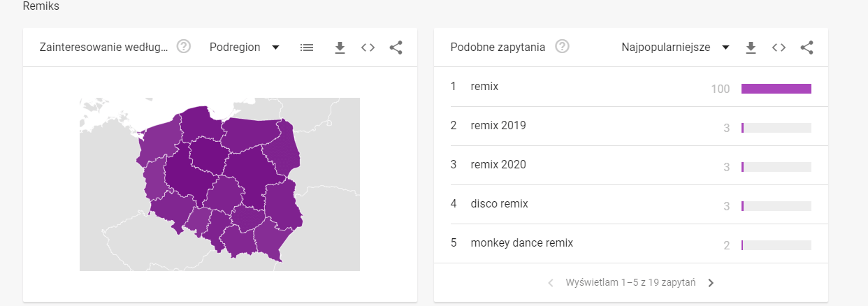868x306 pixels.
Task: Select the 'remix 2019' query row
Action: (498, 126)
